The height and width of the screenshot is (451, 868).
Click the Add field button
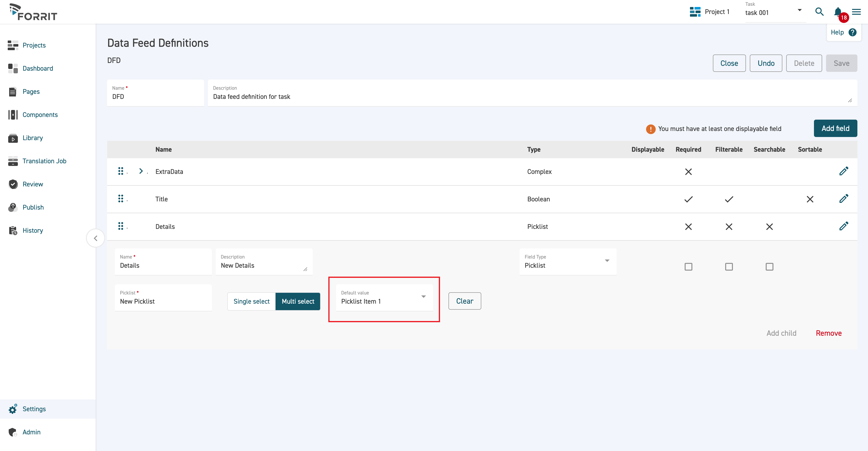point(835,128)
